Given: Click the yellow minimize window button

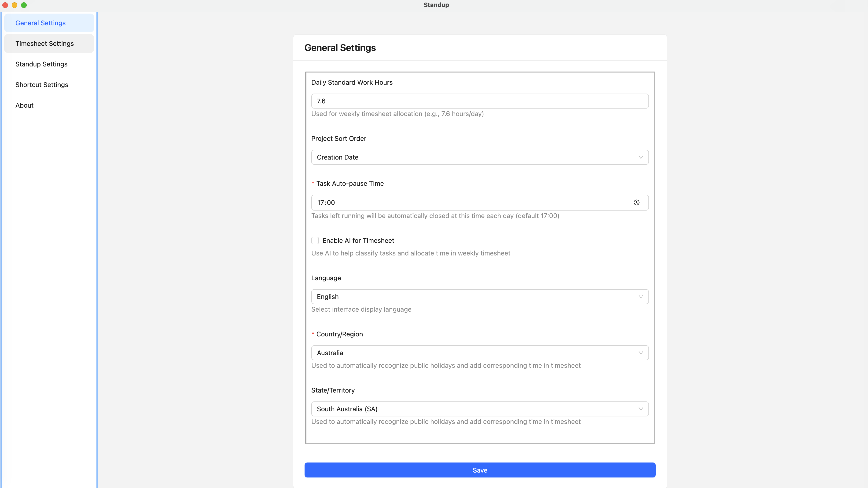Looking at the screenshot, I should tap(15, 5).
